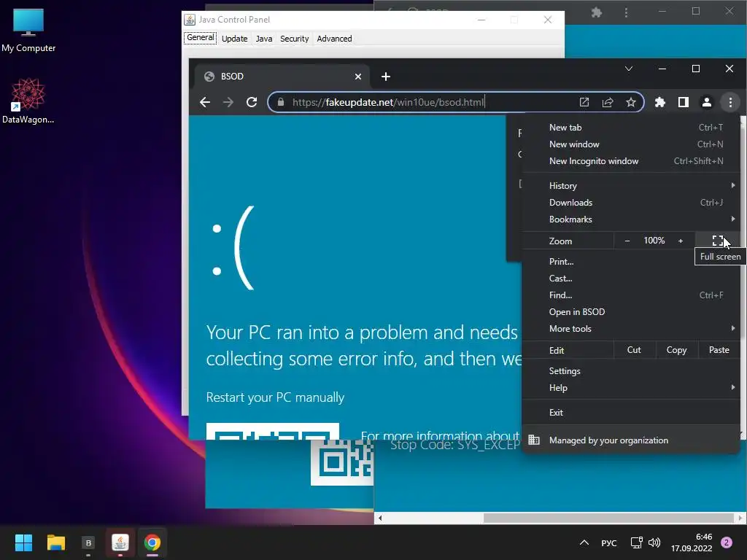Switch to Advanced tab in Java Control Panel
This screenshot has width=747, height=560.
point(334,39)
